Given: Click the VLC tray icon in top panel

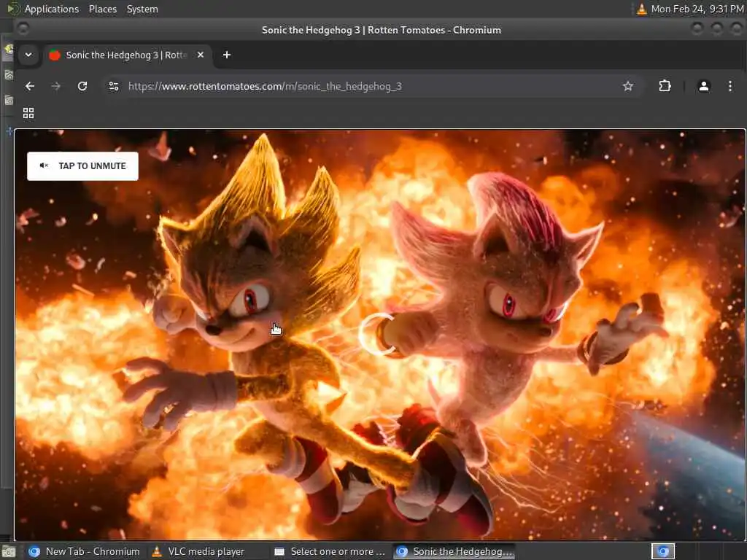Looking at the screenshot, I should click(641, 9).
